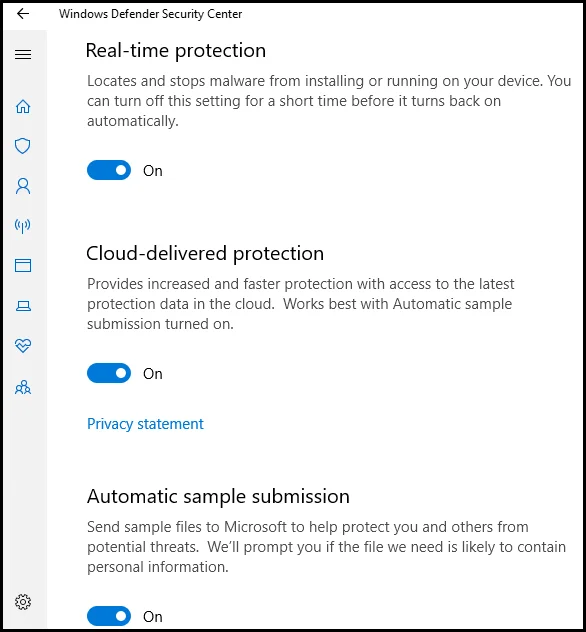Open App & browser control window icon
586x632 pixels.
tap(23, 265)
